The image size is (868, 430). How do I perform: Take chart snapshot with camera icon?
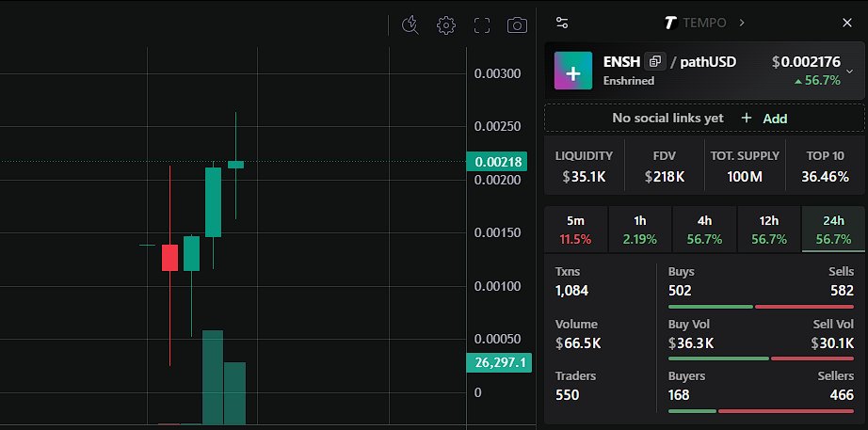point(517,24)
